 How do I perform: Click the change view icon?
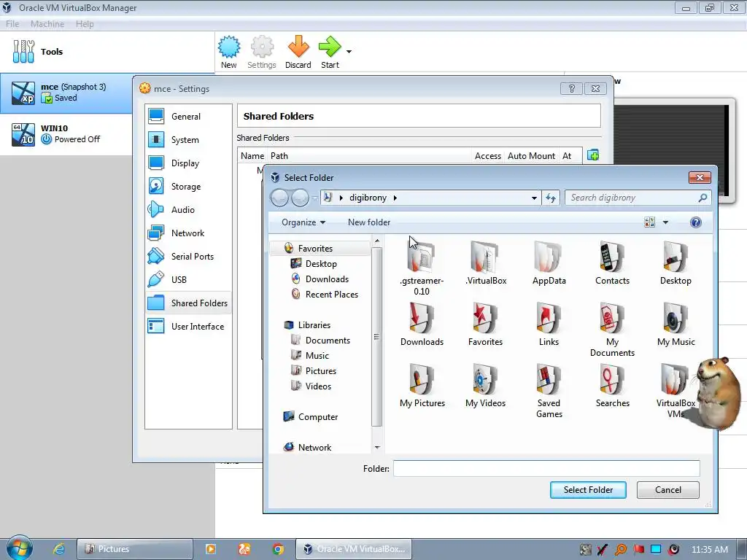click(649, 222)
